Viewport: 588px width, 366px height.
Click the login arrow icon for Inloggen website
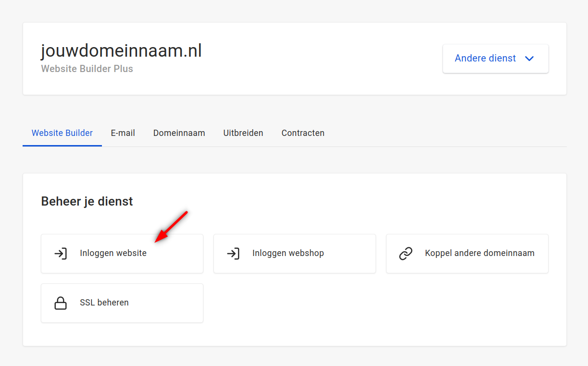(61, 254)
